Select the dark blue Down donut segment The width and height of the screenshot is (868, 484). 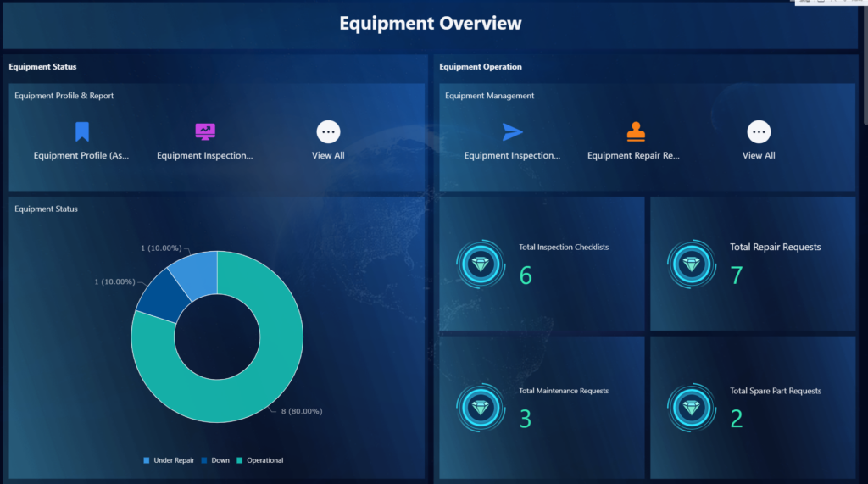click(164, 296)
